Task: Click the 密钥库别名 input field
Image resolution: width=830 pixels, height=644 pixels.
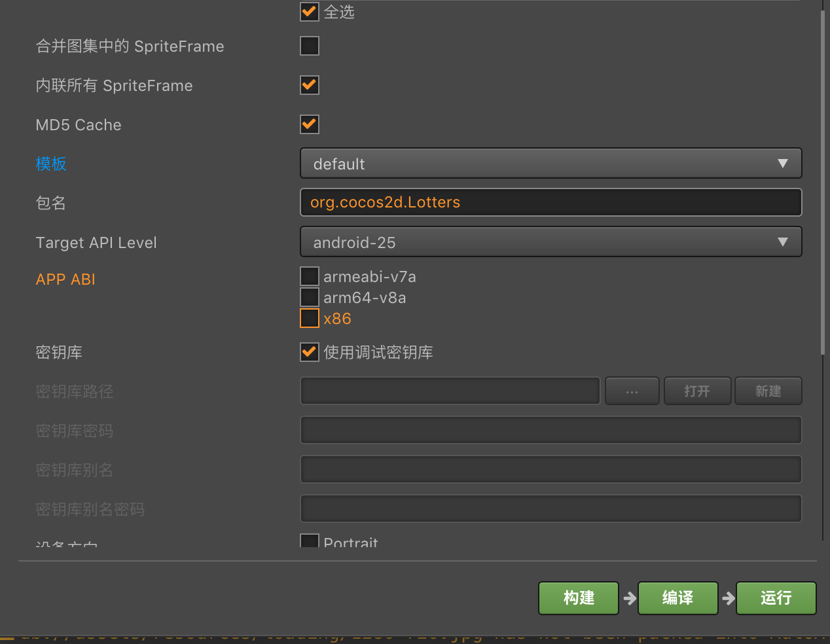Action: coord(551,469)
